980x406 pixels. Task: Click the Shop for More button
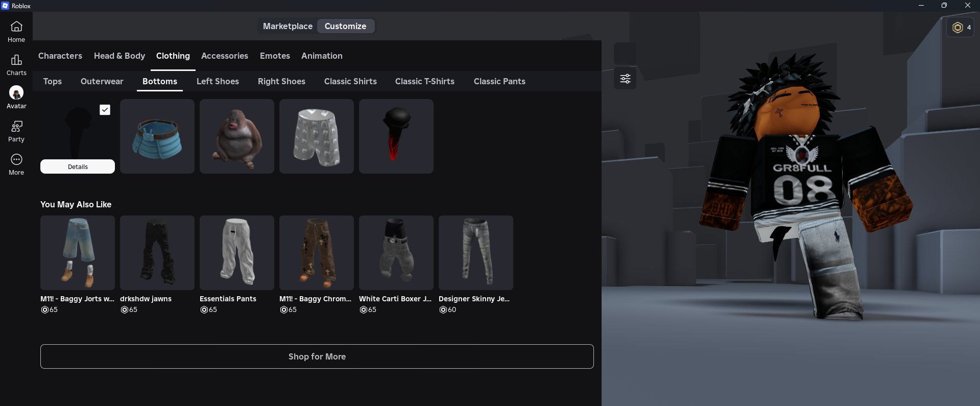[317, 356]
